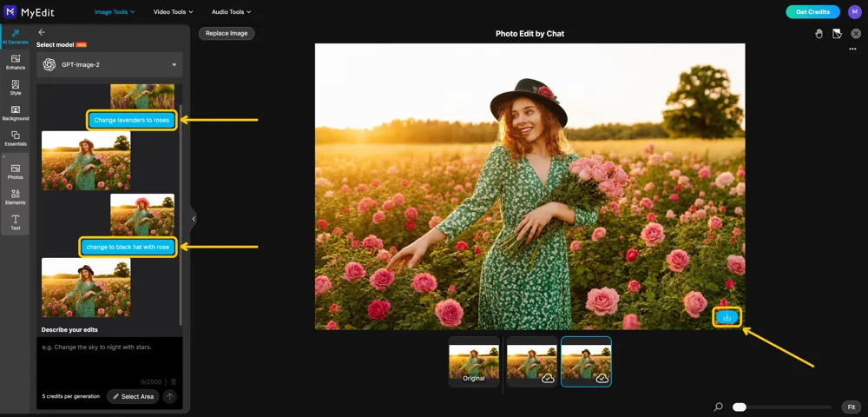Click the cloud icon on the middle thumbnail

[548, 378]
